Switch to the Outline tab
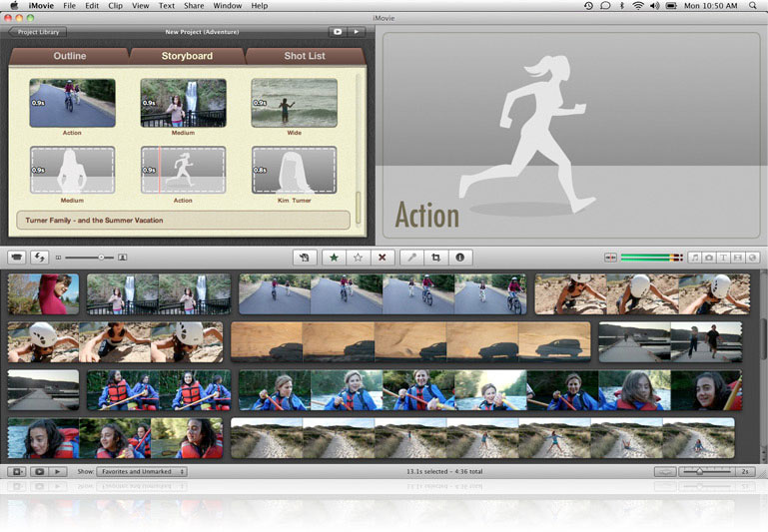This screenshot has height=532, width=768. tap(70, 56)
